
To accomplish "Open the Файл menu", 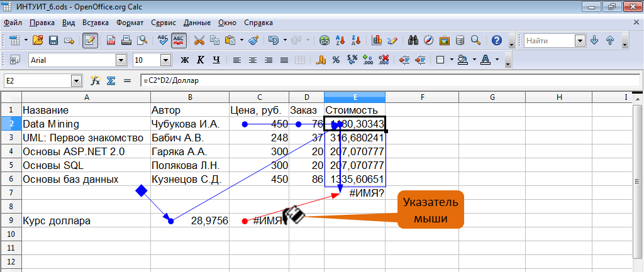I will click(13, 23).
